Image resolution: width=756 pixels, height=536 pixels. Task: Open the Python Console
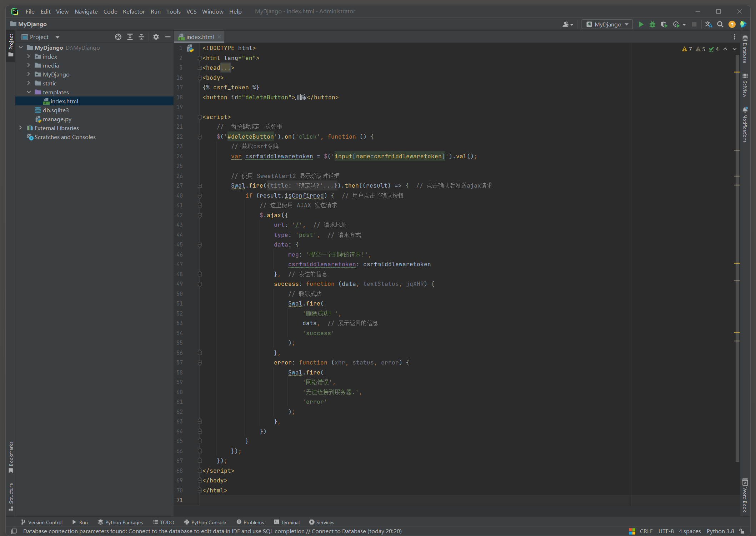205,522
